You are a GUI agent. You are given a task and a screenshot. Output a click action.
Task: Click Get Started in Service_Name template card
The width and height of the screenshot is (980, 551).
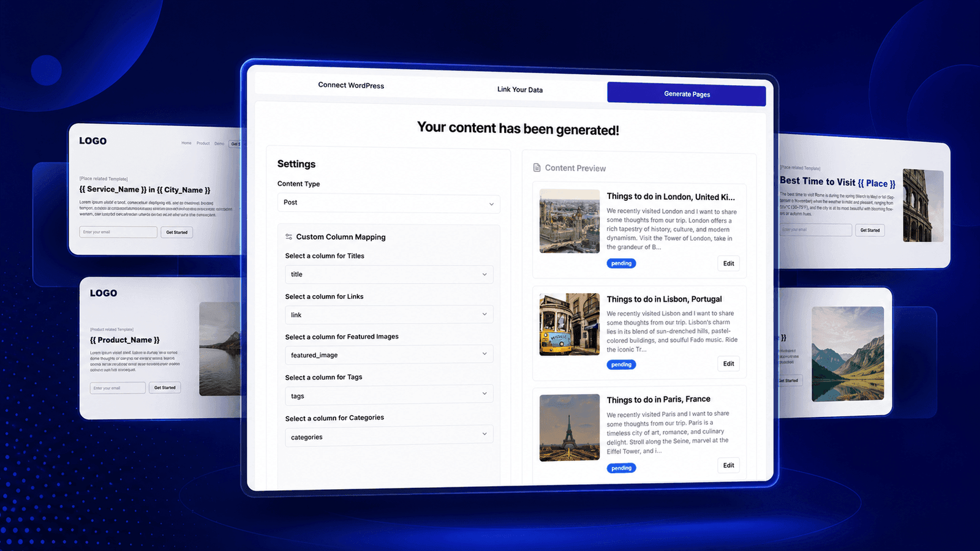pyautogui.click(x=177, y=232)
